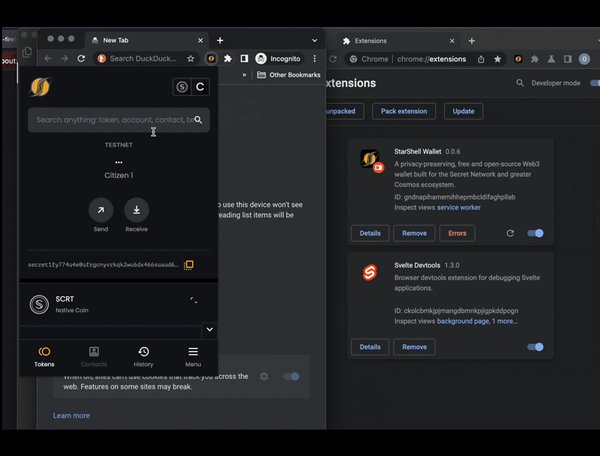Expand the token list chevron below SCRT

(210, 329)
